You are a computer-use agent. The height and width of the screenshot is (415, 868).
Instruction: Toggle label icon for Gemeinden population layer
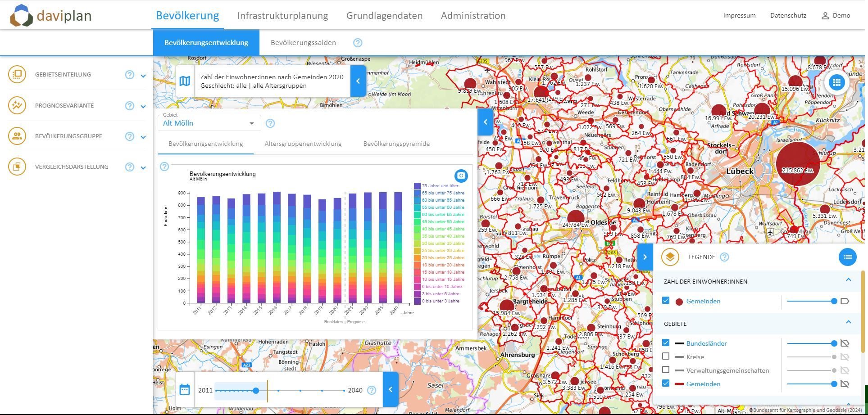coord(845,301)
